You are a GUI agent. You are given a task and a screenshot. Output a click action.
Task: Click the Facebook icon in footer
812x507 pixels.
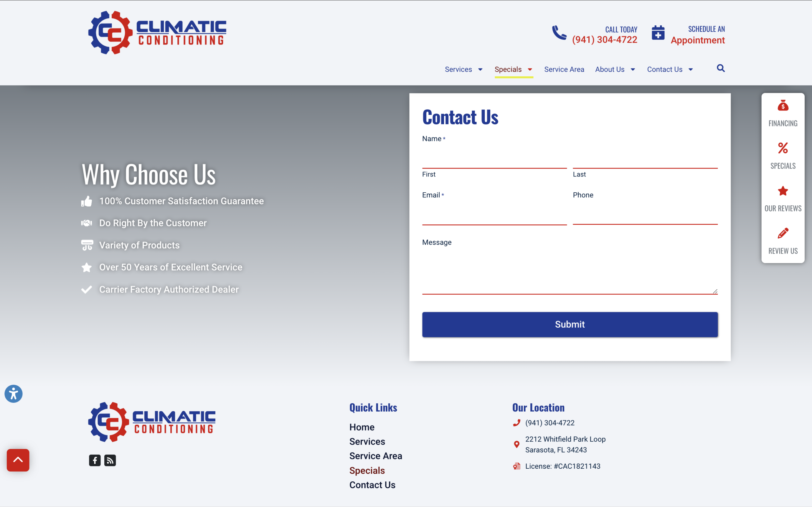[95, 460]
